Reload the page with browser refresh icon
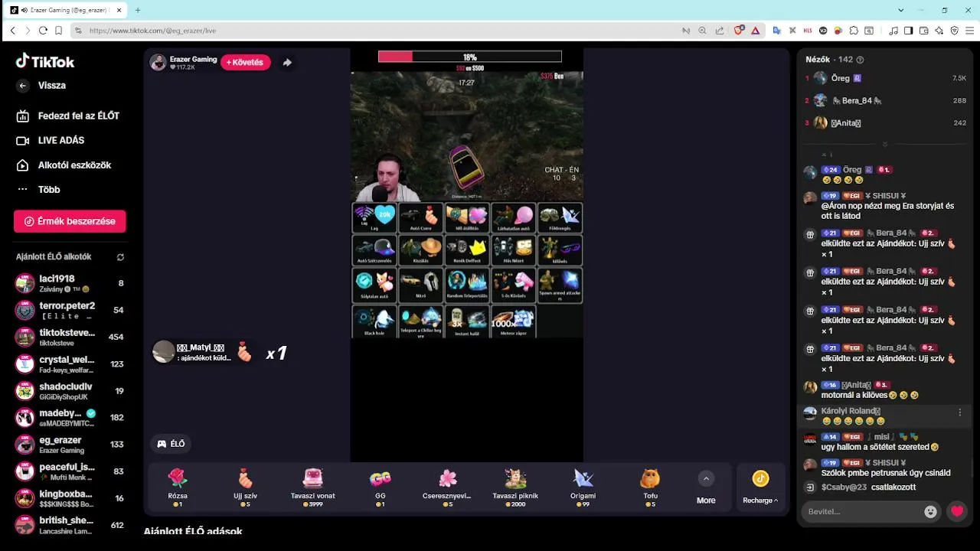This screenshot has width=980, height=551. coord(43,31)
